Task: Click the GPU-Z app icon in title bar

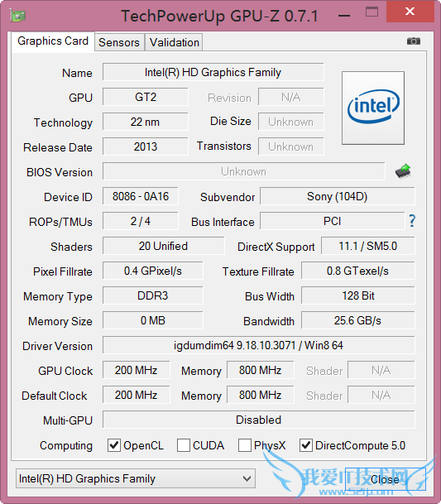Action: (17, 16)
